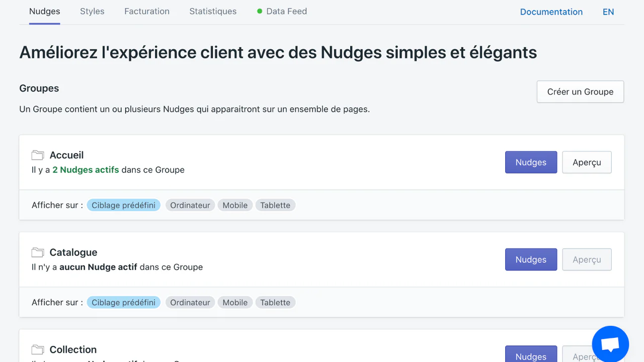Screen dimensions: 644x362
Task: Click the Groupes section heading
Action: click(x=39, y=88)
